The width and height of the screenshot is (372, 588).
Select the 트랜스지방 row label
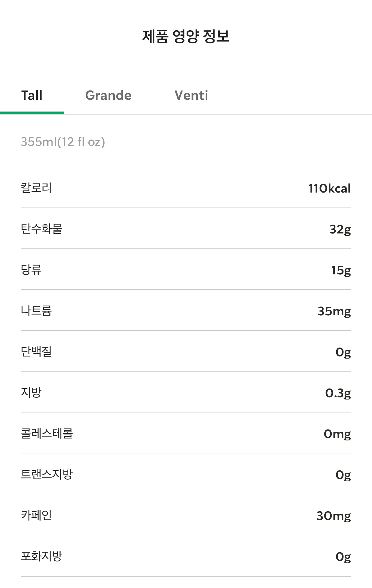click(47, 474)
